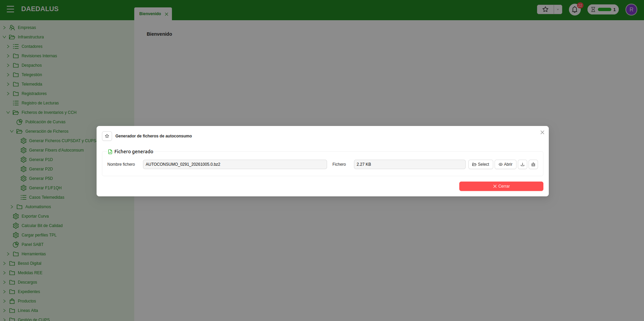644x321 pixels.
Task: Click the red Cerrar button
Action: pos(501,186)
